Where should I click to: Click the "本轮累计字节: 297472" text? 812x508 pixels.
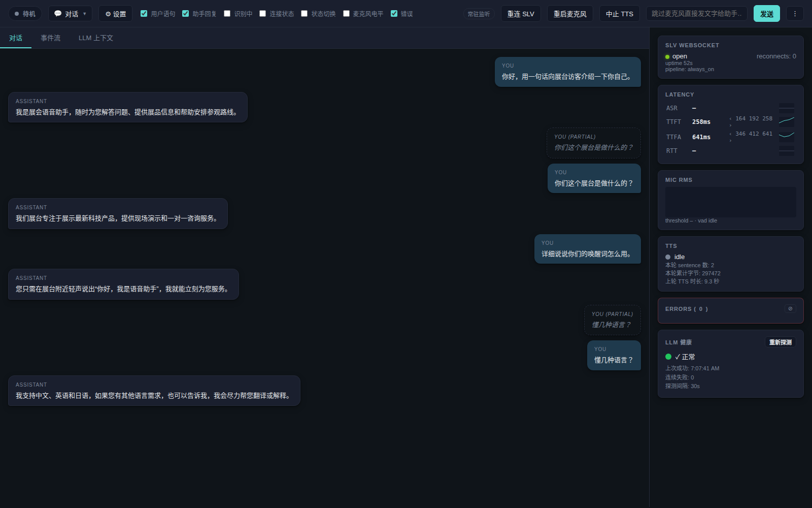pos(693,273)
